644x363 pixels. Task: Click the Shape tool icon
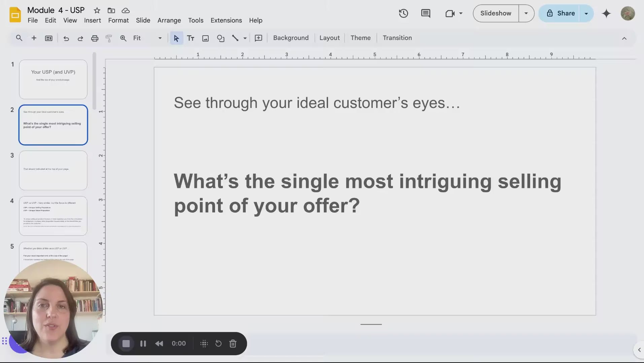[x=220, y=38]
